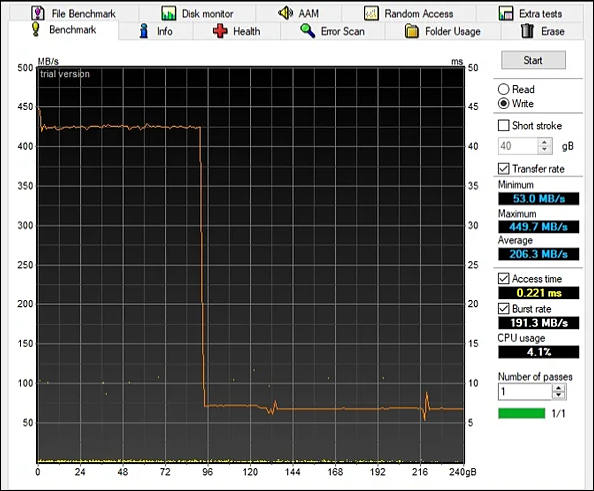This screenshot has width=594, height=491.
Task: Click the Health red cross icon
Action: (x=220, y=31)
